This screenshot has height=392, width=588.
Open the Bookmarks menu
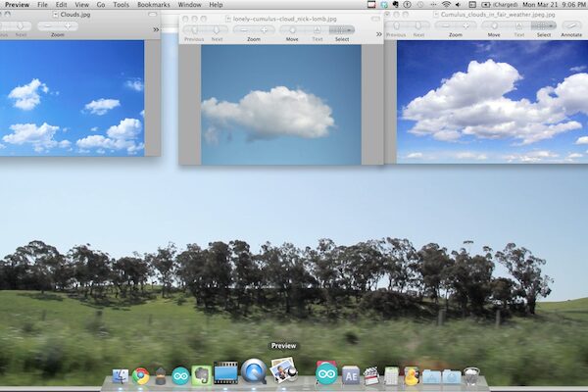coord(153,5)
